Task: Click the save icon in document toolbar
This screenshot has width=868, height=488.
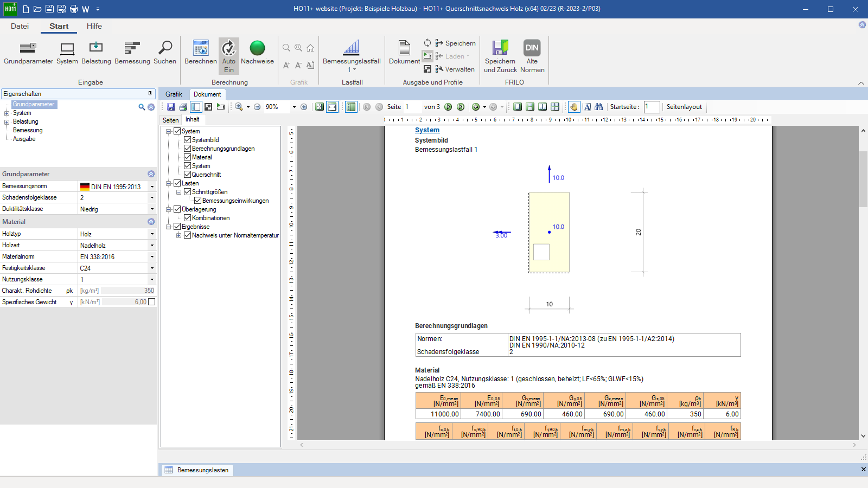Action: (x=171, y=107)
